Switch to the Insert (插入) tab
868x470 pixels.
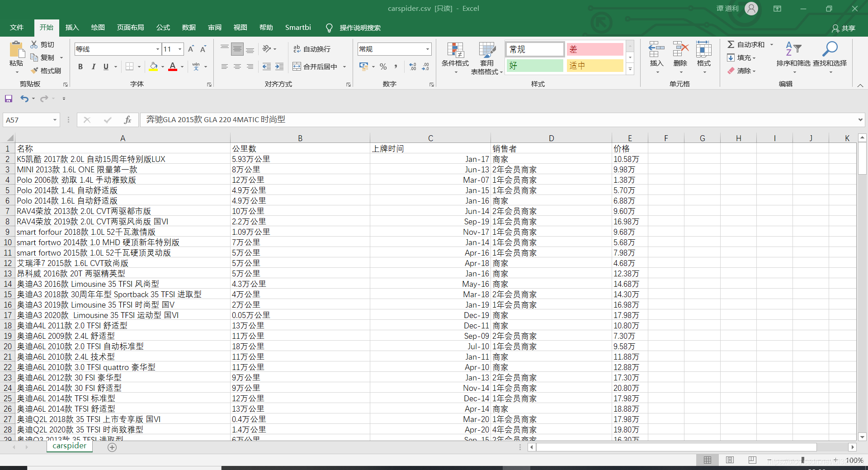click(x=72, y=28)
